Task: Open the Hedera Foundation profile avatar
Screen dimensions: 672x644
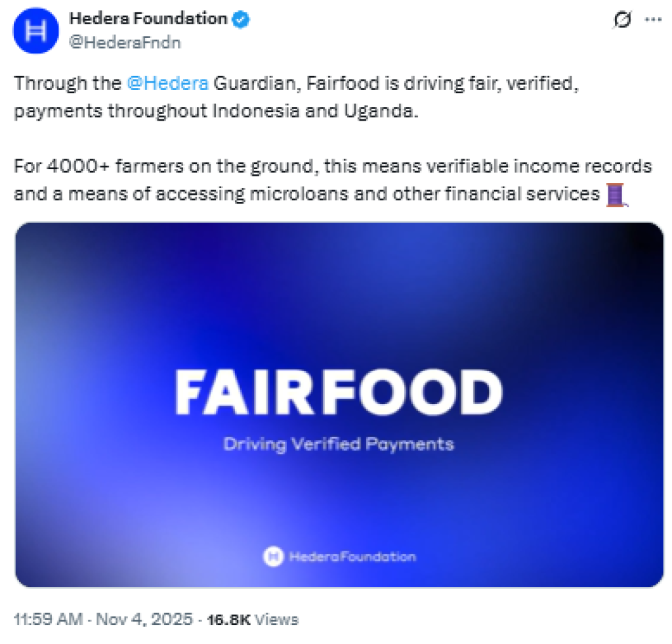Action: (36, 31)
